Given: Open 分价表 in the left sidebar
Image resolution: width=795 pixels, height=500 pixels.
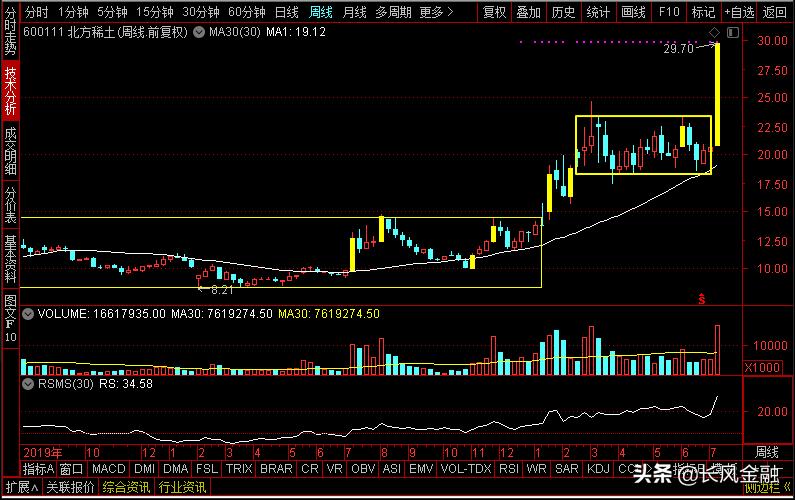Looking at the screenshot, I should click(x=10, y=204).
